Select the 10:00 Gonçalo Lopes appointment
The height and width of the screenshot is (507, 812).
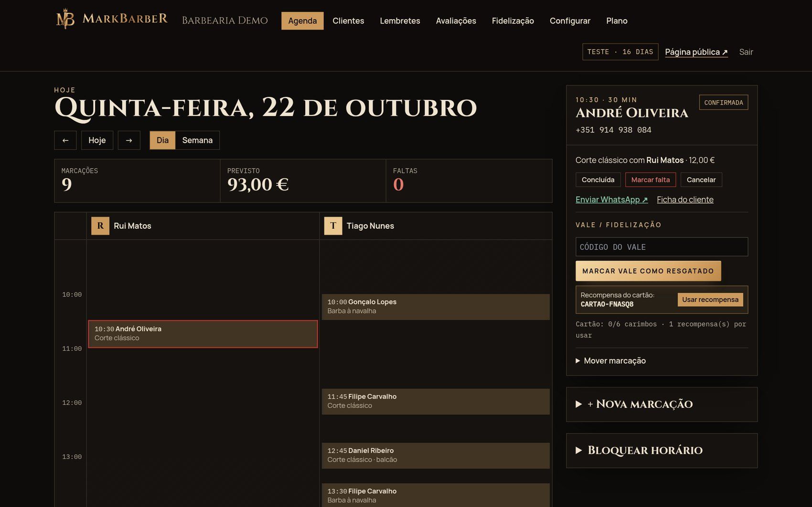tap(436, 306)
